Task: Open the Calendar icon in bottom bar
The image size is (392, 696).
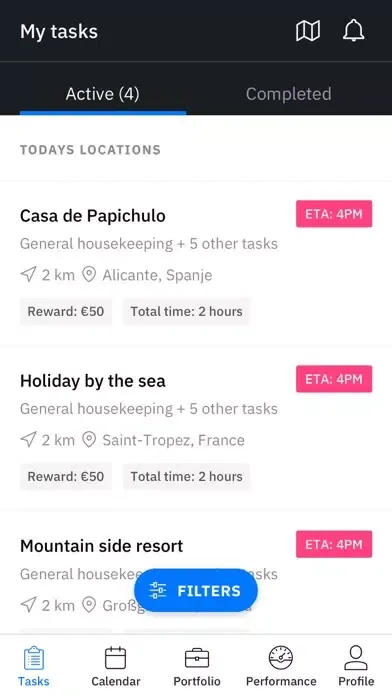Action: [115, 658]
